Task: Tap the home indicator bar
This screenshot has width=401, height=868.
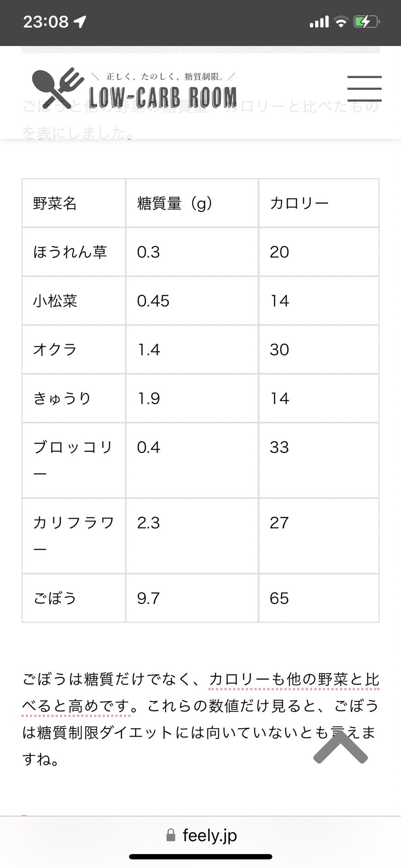Action: coord(200,857)
